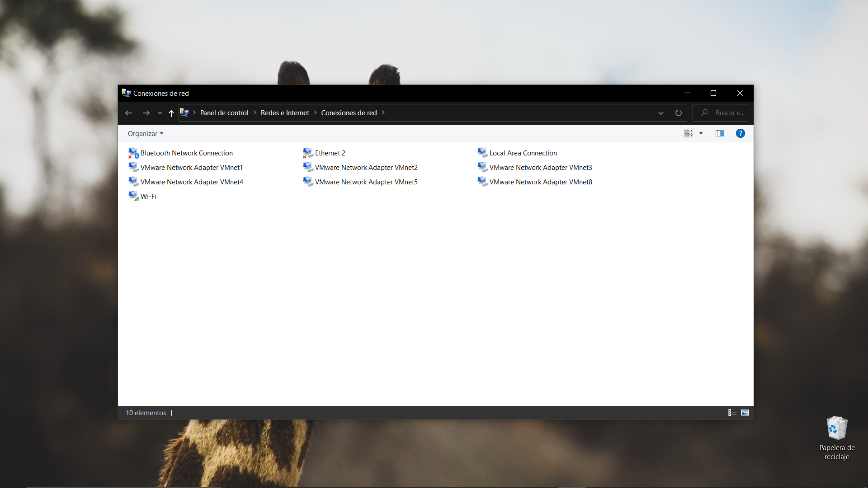Open recent locations dropdown arrow

160,113
